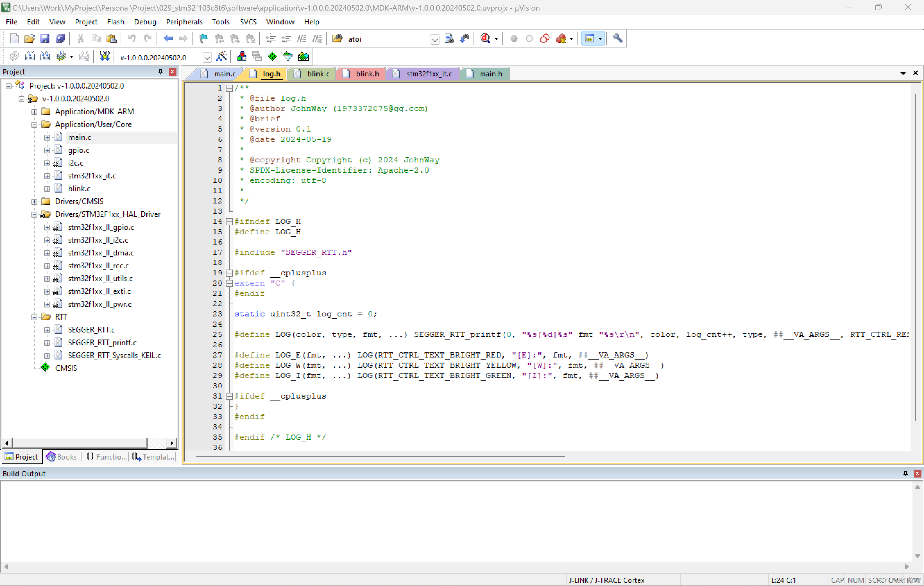
Task: Open Configuration wrench icon
Action: pos(617,39)
